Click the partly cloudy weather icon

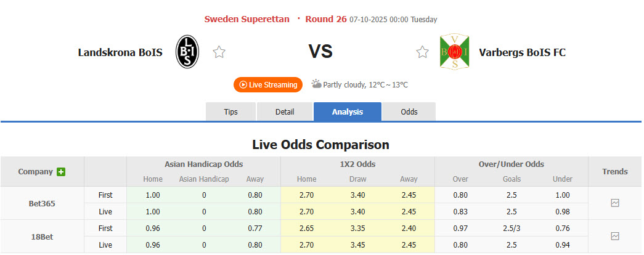pos(316,84)
